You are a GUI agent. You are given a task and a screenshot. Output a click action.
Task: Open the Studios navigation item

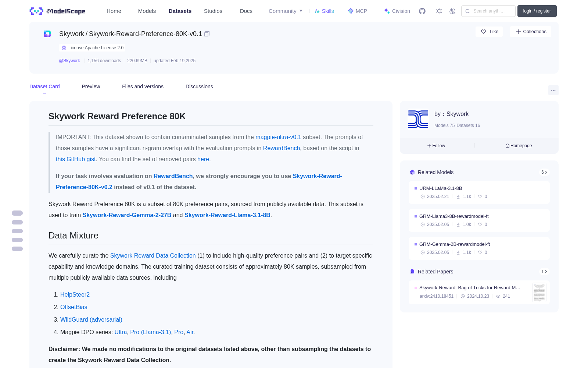213,11
